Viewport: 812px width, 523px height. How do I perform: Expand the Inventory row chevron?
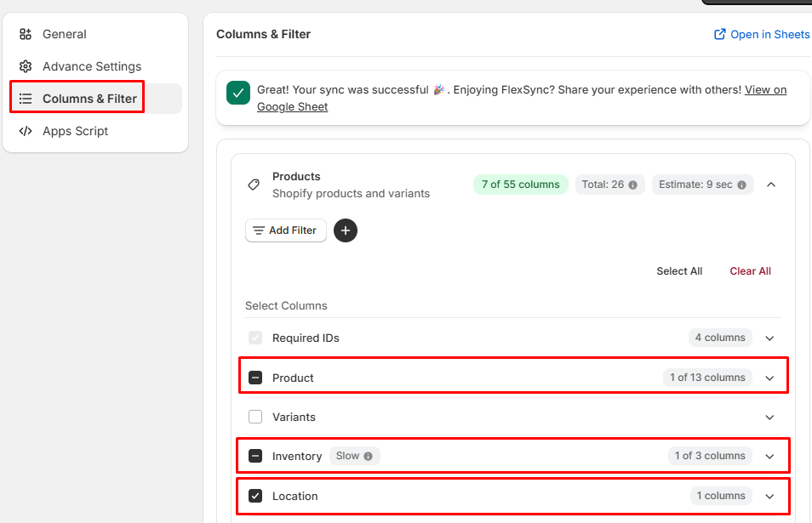point(770,457)
